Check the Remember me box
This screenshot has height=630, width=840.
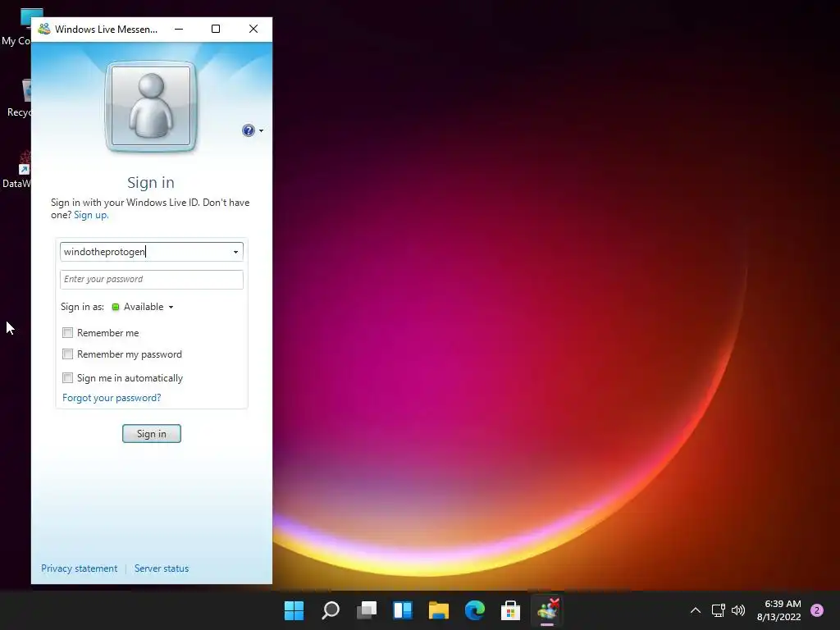tap(67, 333)
